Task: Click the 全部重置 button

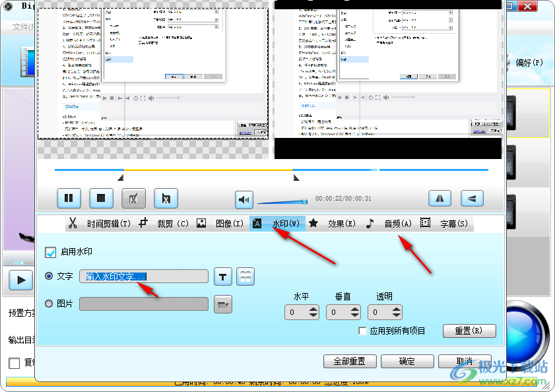Action: click(349, 361)
